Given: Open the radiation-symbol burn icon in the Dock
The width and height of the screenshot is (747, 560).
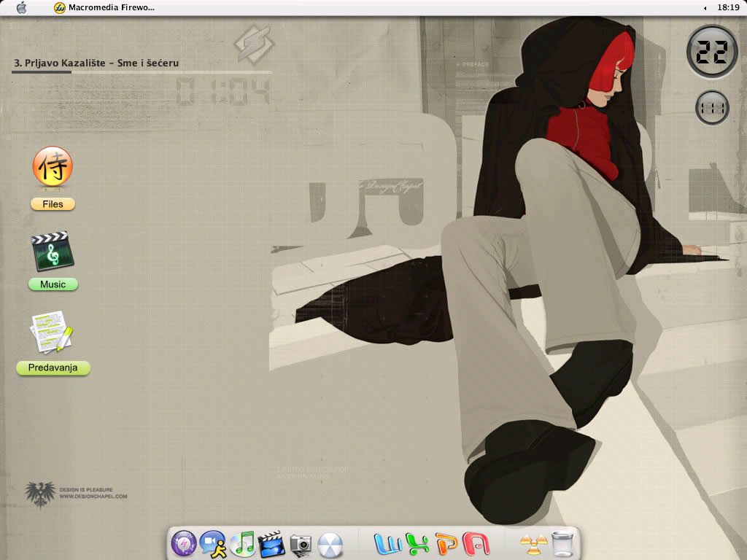Looking at the screenshot, I should click(x=533, y=545).
